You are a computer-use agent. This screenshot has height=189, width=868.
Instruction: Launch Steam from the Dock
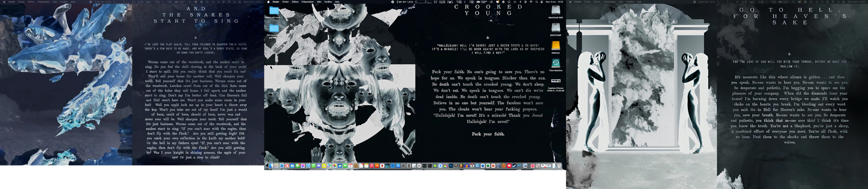coord(514,166)
